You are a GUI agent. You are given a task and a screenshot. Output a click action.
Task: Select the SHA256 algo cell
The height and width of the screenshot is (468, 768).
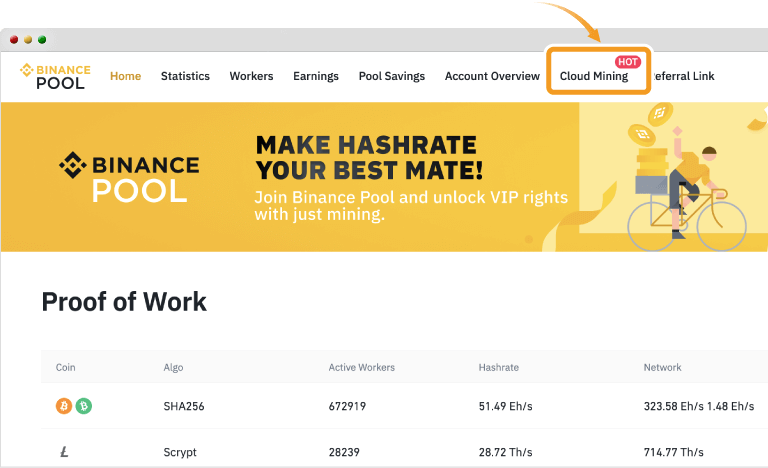pyautogui.click(x=184, y=406)
